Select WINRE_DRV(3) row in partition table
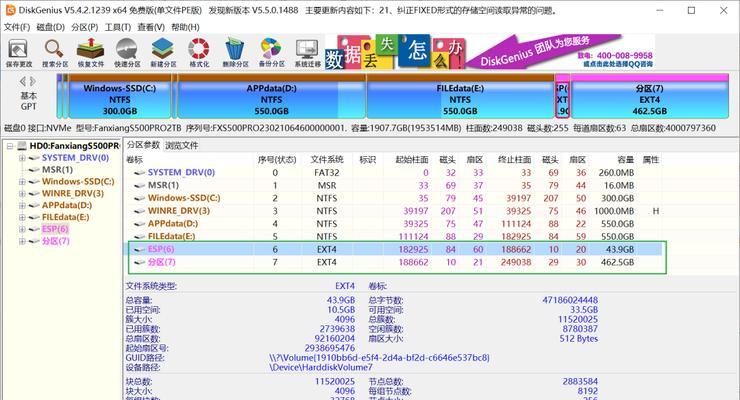 394,211
